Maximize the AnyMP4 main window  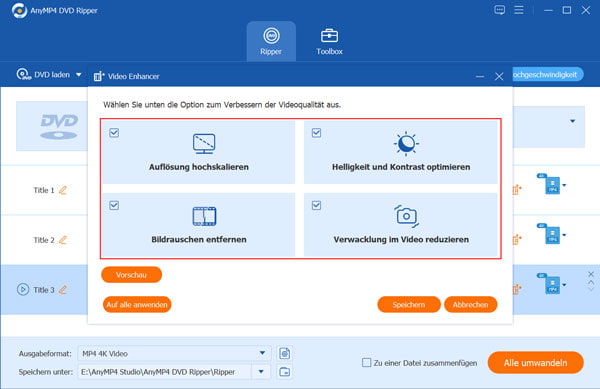(567, 10)
